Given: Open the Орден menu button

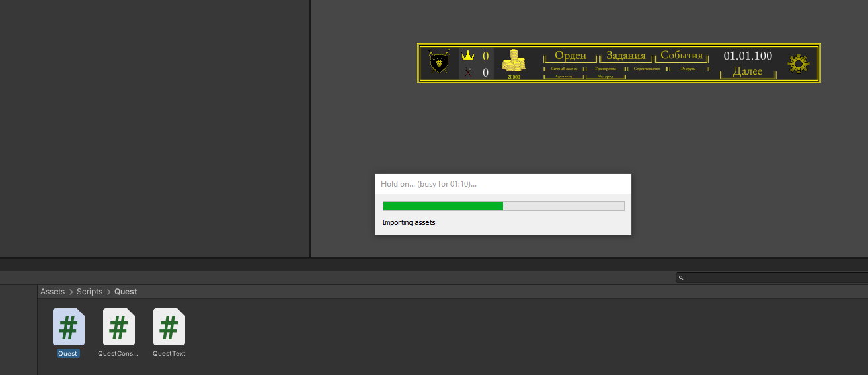Looking at the screenshot, I should point(570,56).
